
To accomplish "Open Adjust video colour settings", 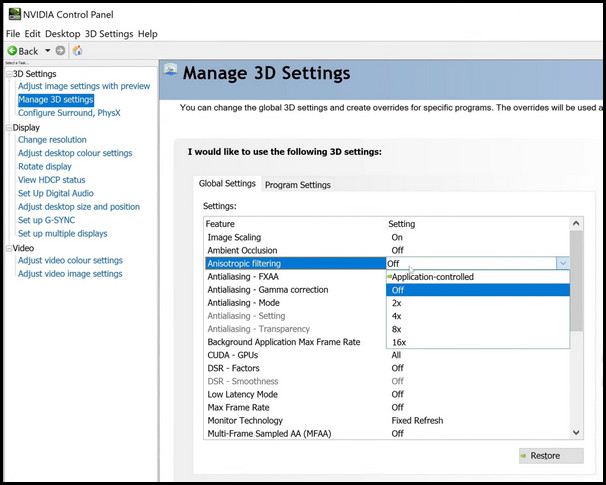I will click(70, 260).
